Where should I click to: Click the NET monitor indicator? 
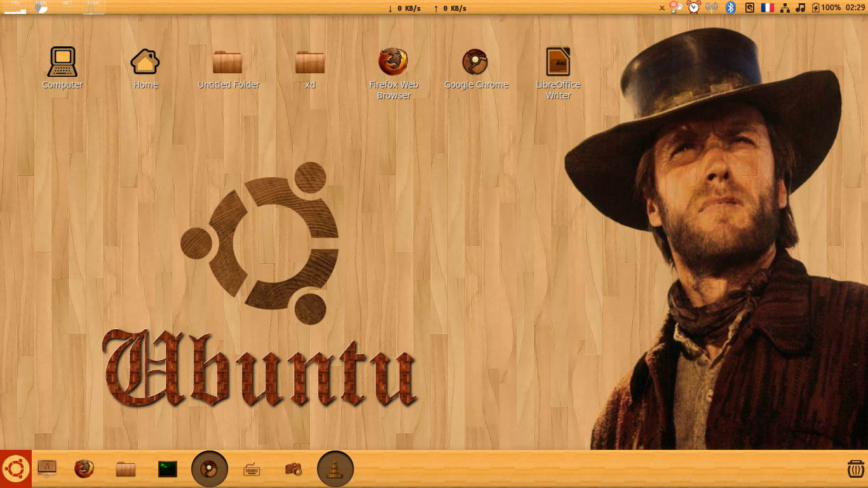click(x=67, y=7)
